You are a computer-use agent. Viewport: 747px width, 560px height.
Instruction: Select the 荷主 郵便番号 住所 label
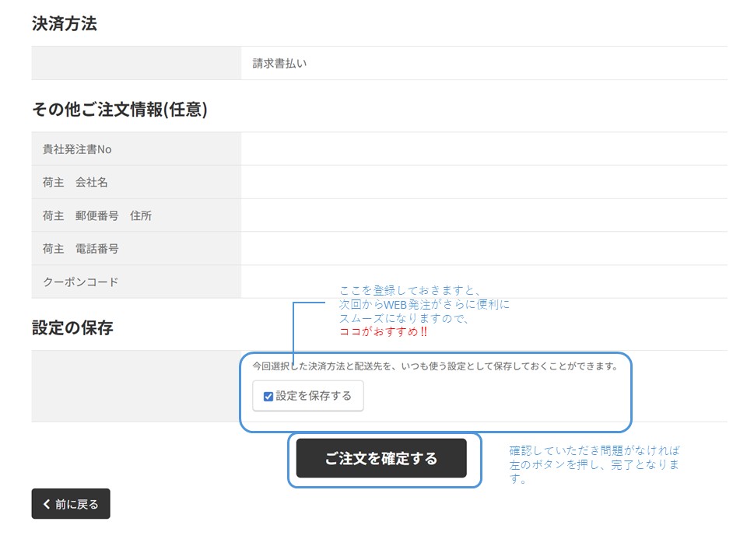coord(97,215)
